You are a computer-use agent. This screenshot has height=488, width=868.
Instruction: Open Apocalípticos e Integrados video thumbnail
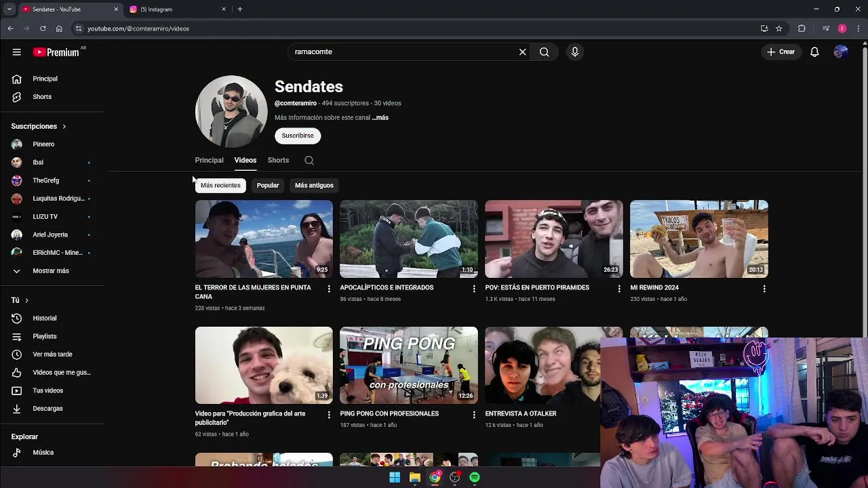coord(409,239)
